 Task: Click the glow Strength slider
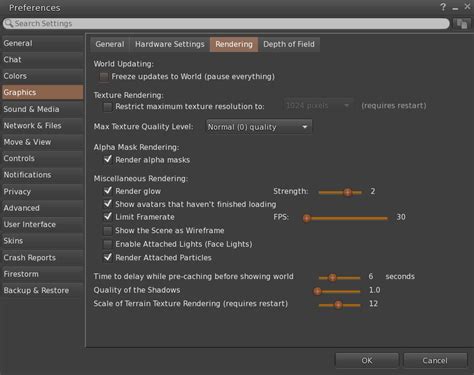click(x=340, y=192)
